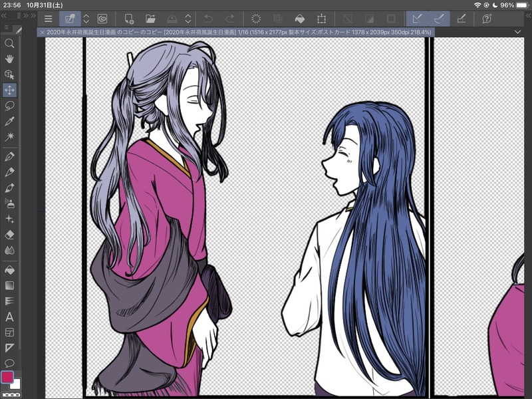Image resolution: width=532 pixels, height=399 pixels.
Task: Select the Zoom magnifier tool
Action: click(9, 43)
